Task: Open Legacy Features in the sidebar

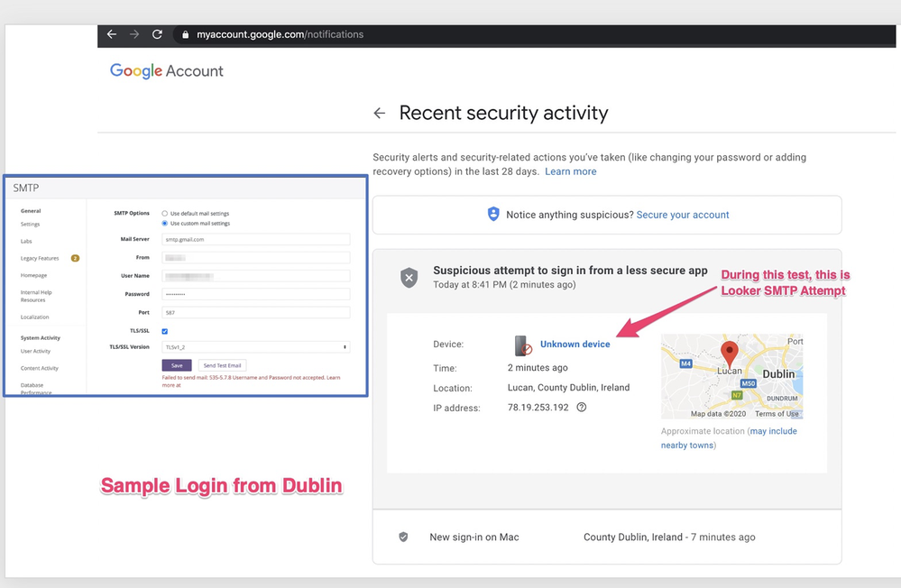Action: tap(40, 258)
